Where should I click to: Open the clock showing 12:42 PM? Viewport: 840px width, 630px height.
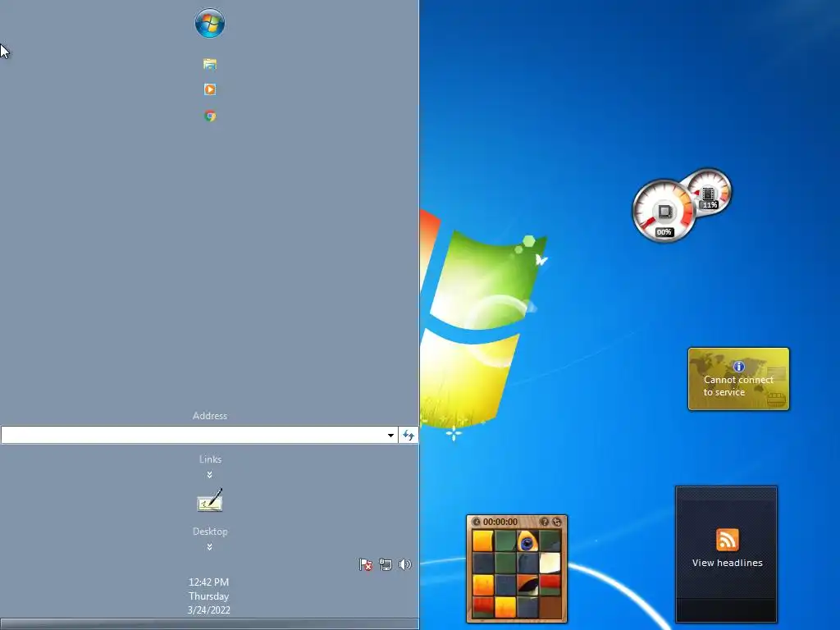pyautogui.click(x=208, y=582)
